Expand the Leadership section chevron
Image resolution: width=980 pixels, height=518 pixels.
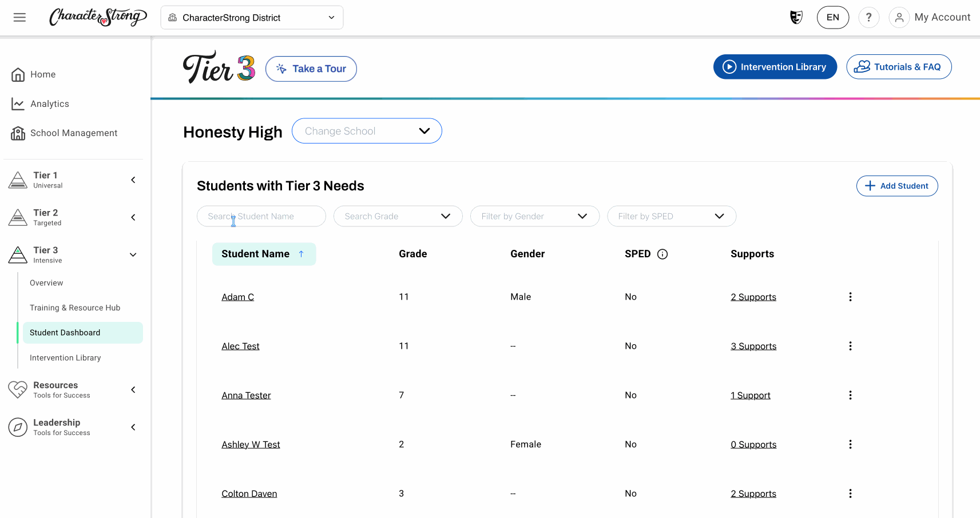(133, 427)
